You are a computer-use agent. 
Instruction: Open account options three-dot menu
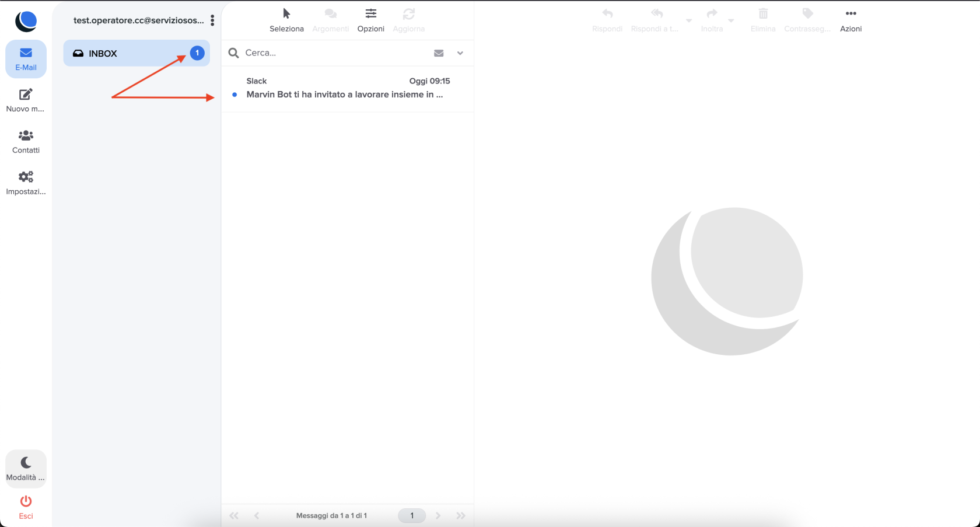(x=212, y=20)
